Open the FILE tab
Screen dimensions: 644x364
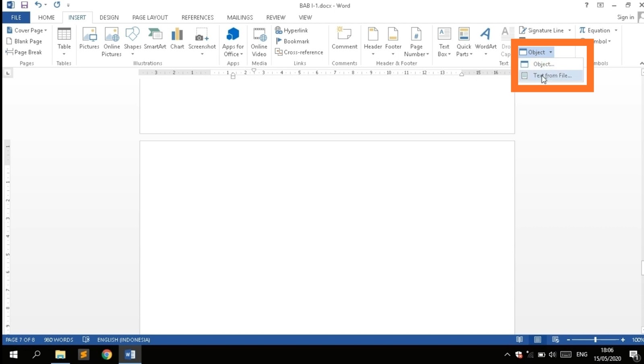pos(16,17)
